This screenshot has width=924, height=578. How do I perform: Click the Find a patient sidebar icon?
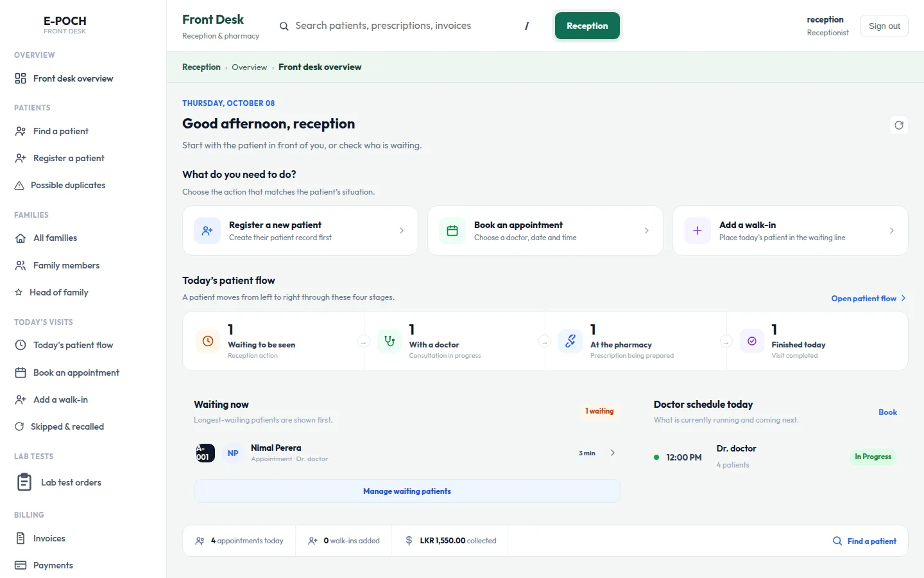tap(21, 131)
